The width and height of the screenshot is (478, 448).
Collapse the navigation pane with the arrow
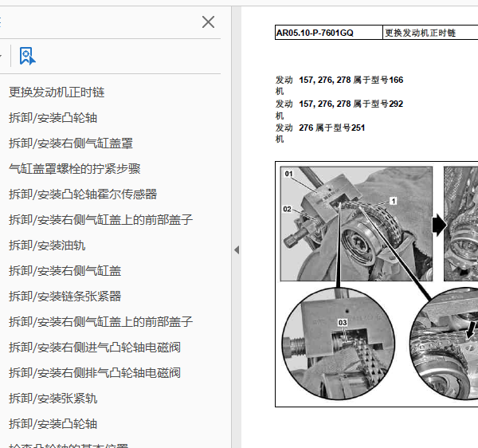[x=236, y=250]
